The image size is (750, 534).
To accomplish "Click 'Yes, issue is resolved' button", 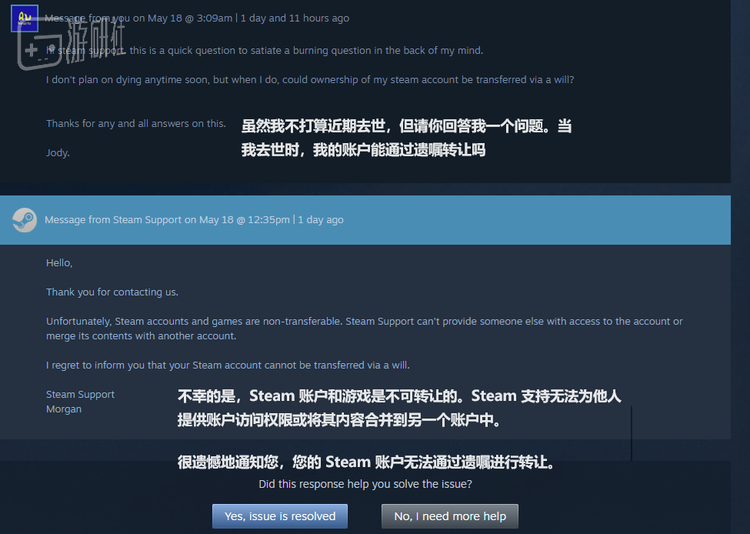I will click(x=280, y=516).
